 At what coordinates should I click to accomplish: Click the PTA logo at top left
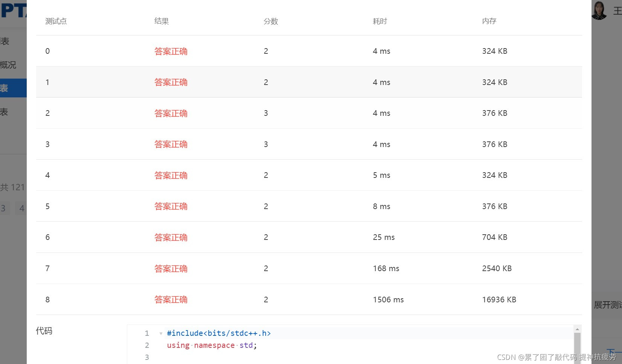coord(13,11)
